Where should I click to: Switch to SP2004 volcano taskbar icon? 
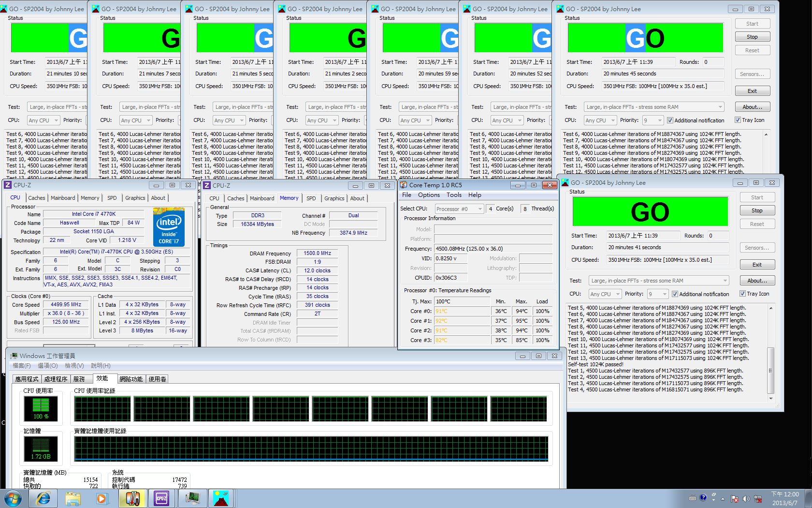tap(221, 498)
